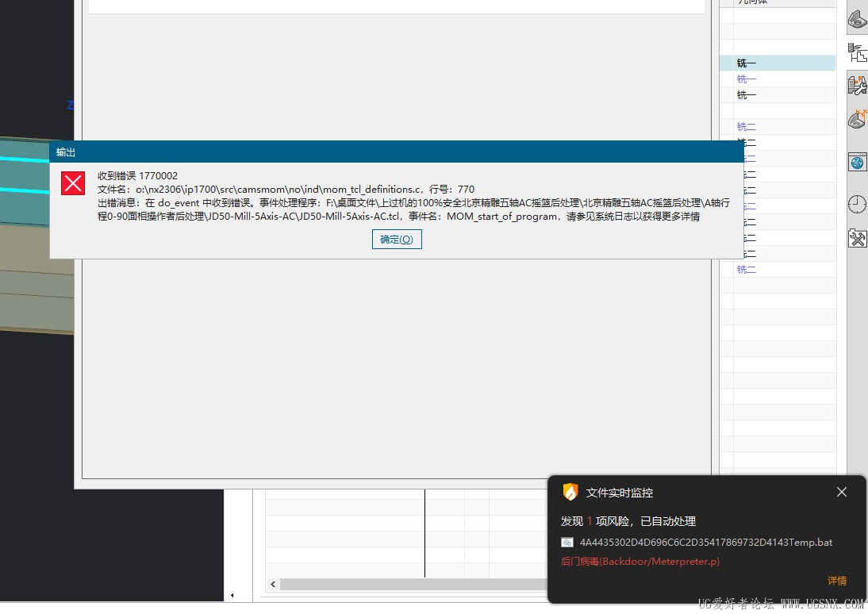This screenshot has width=868, height=614.
Task: Open the Machine Tool Navigator sidebar icon
Action: (x=857, y=85)
